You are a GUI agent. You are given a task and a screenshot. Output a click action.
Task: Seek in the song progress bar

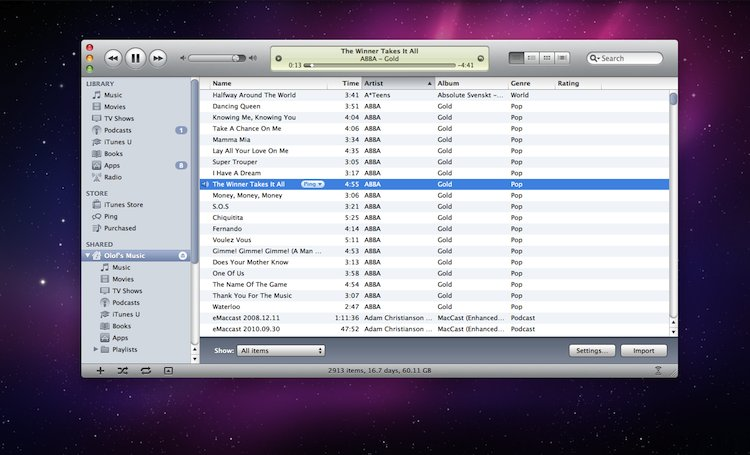pyautogui.click(x=380, y=65)
